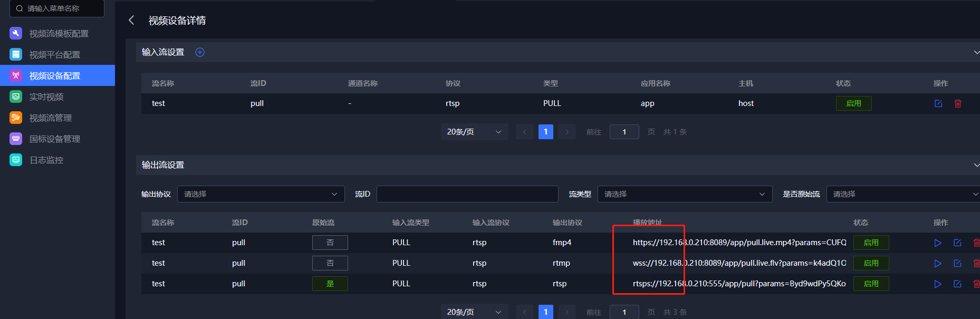980x319 pixels.
Task: Play the fmp4 output stream
Action: [x=938, y=243]
